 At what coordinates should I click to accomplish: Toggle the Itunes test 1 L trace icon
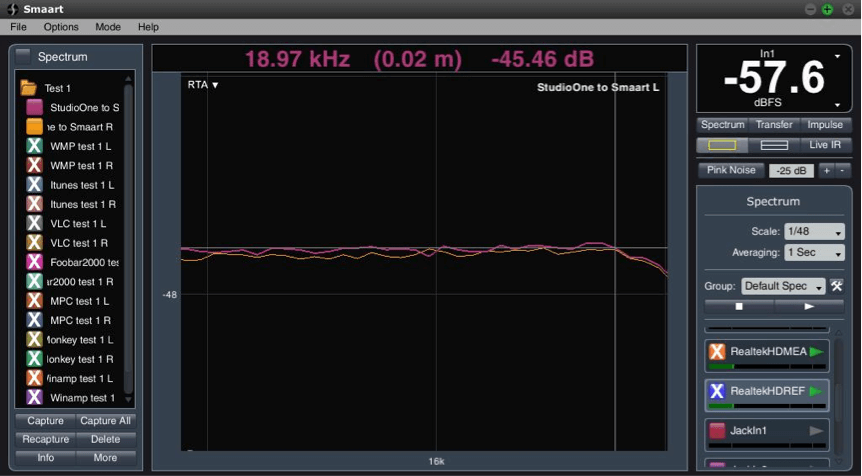tap(34, 185)
